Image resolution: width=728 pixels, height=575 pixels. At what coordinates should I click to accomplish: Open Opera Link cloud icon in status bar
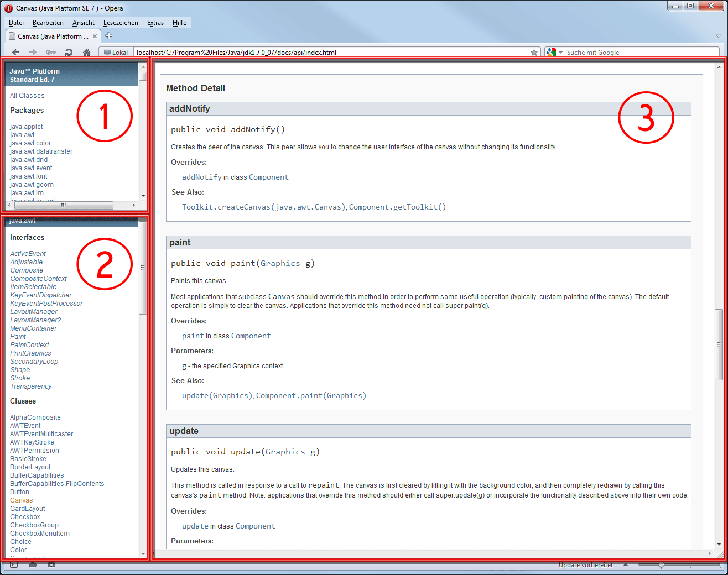point(33,564)
